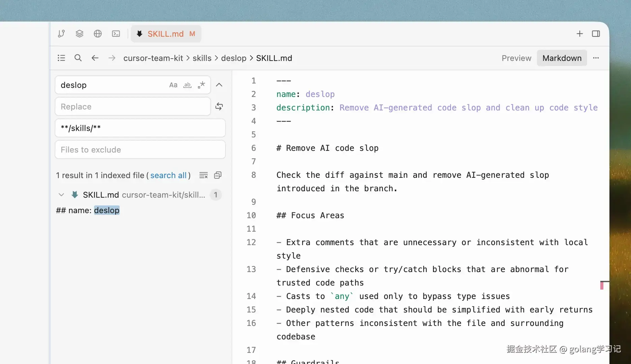The width and height of the screenshot is (631, 364).
Task: Navigate forward with the right arrow
Action: point(112,58)
